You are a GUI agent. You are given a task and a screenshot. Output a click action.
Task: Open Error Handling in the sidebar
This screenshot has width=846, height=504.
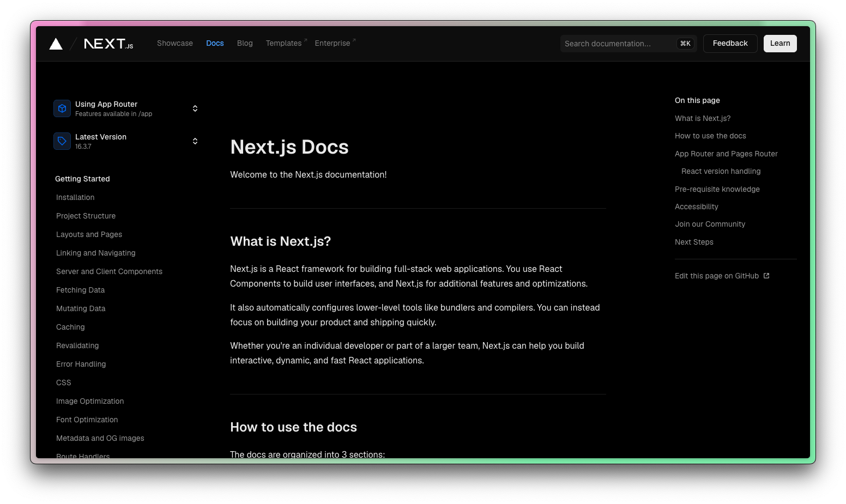81,364
